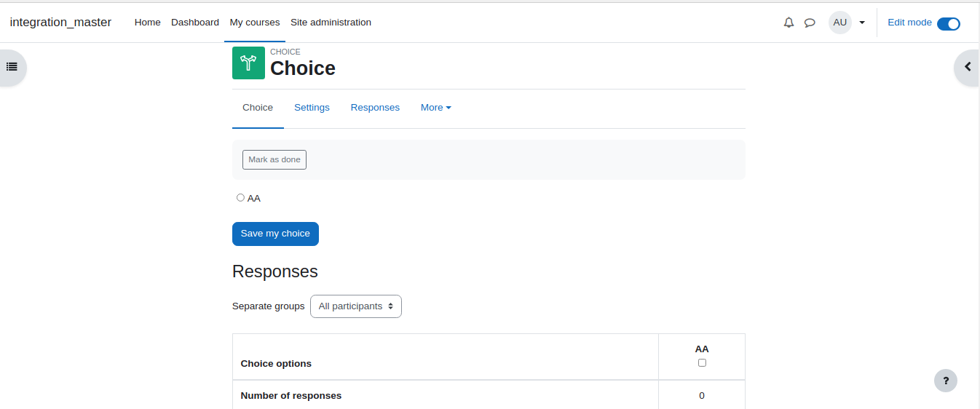
Task: Open the messaging speech bubble icon
Action: 810,23
